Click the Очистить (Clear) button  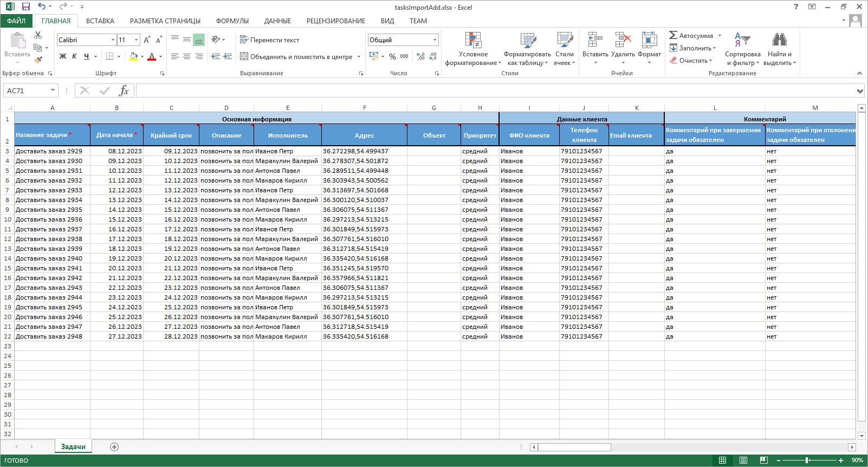(692, 61)
